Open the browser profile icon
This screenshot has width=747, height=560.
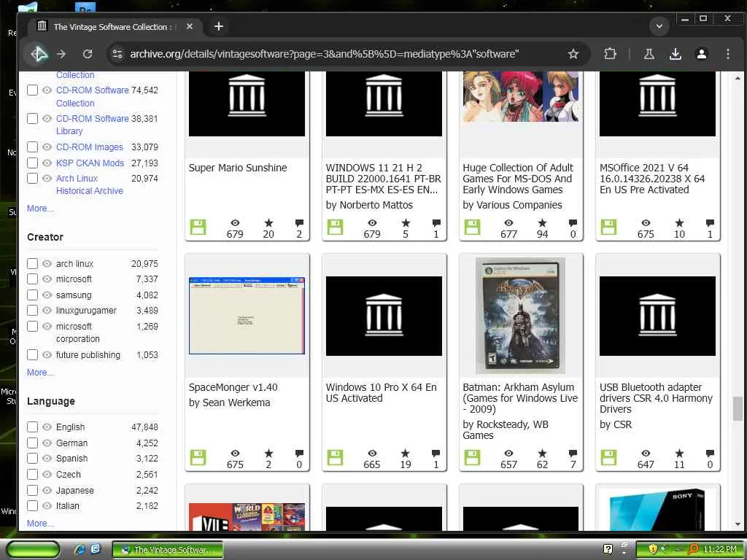[x=701, y=54]
